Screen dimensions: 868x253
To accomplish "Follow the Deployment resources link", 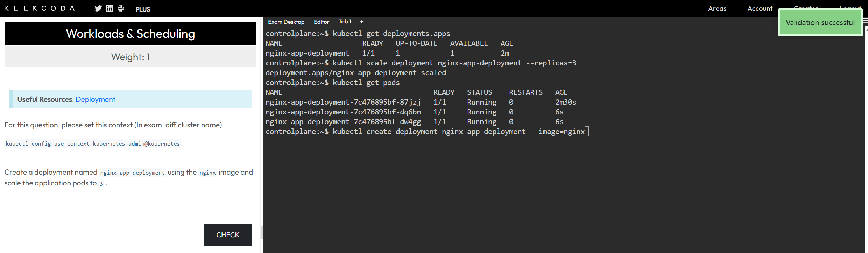I will [x=96, y=99].
